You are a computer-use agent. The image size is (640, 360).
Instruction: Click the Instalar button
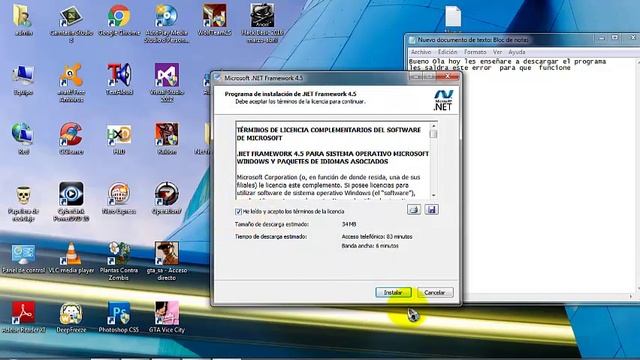coord(393,293)
